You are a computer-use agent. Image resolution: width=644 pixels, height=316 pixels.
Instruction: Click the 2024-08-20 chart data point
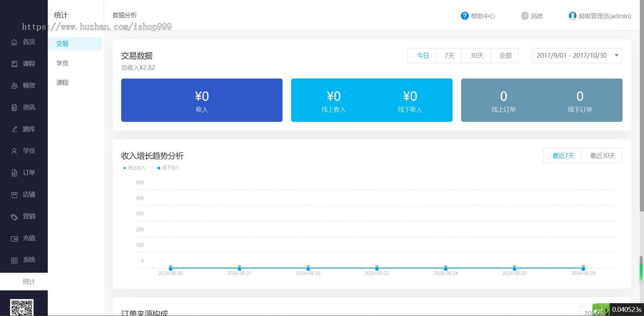click(x=171, y=268)
